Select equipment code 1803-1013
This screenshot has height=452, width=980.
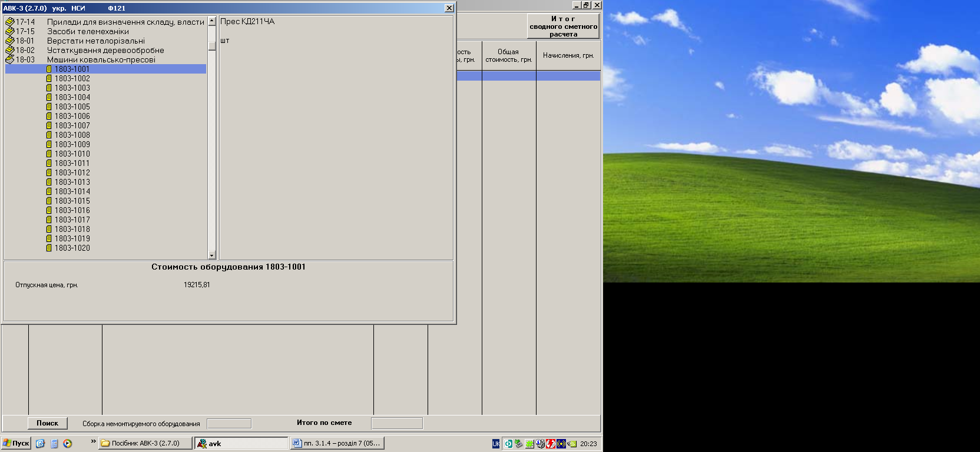[x=72, y=182]
